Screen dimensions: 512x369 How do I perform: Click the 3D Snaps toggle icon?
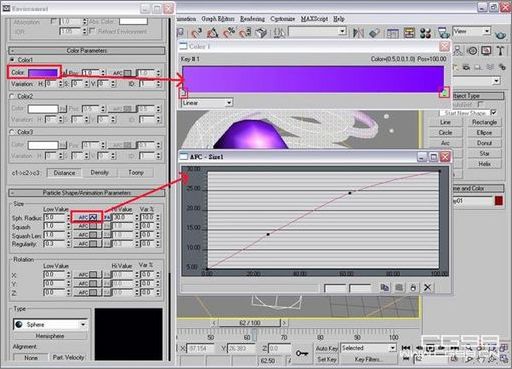pyautogui.click(x=197, y=33)
